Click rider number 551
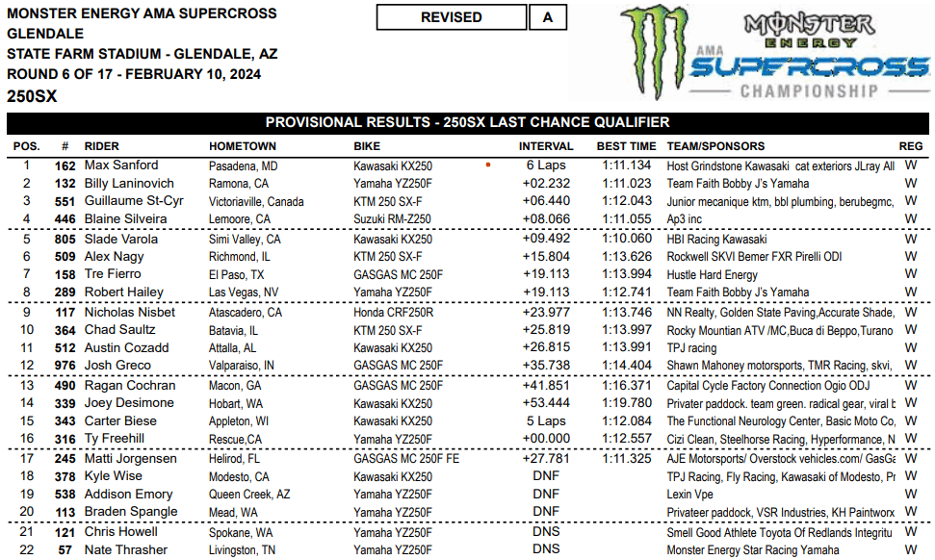The height and width of the screenshot is (560, 935). (x=65, y=201)
